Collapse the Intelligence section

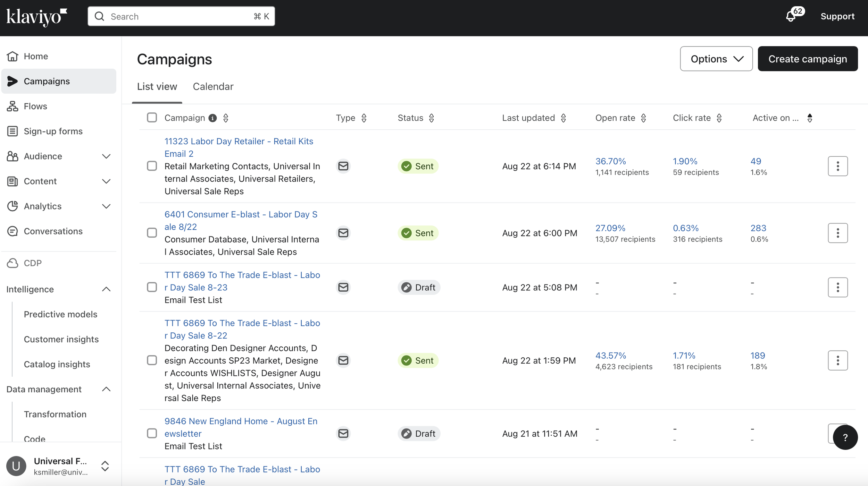106,289
